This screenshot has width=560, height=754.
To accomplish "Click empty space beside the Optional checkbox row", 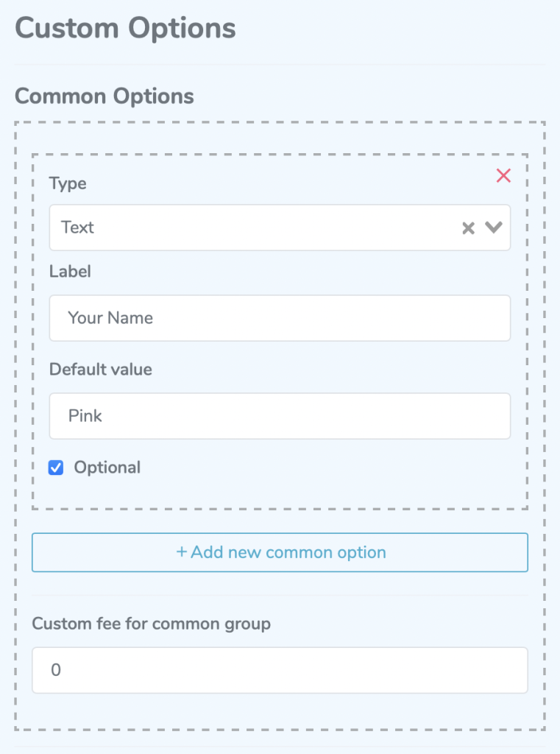I will click(327, 468).
